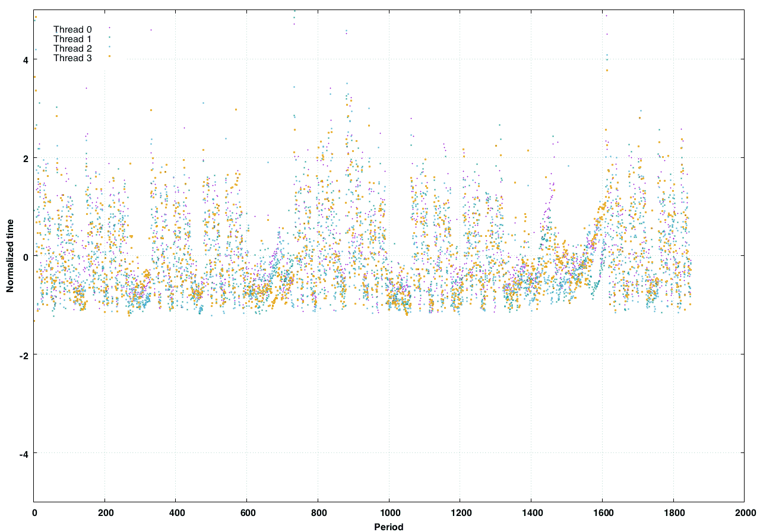Click the Thread 0 purple legend marker
This screenshot has height=532, width=760.
pos(110,28)
